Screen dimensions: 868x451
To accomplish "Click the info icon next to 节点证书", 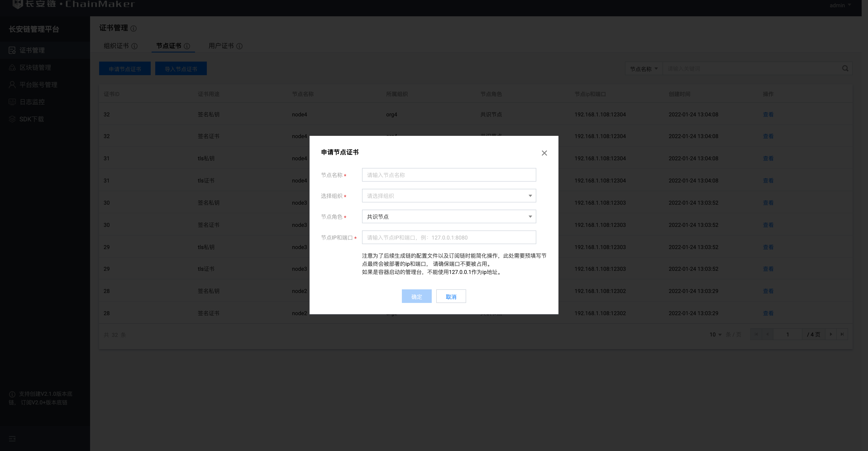I will (187, 46).
